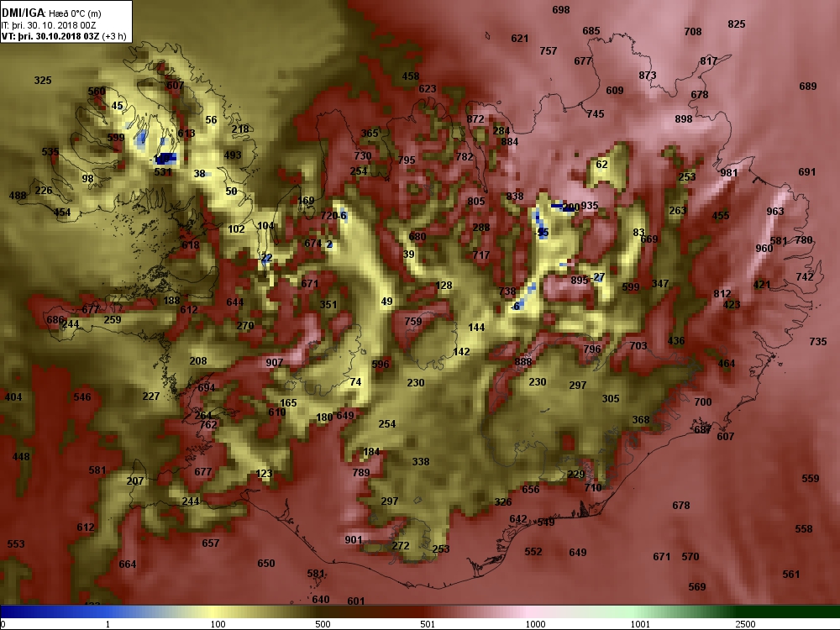Click the legend label '100'

coord(218,624)
